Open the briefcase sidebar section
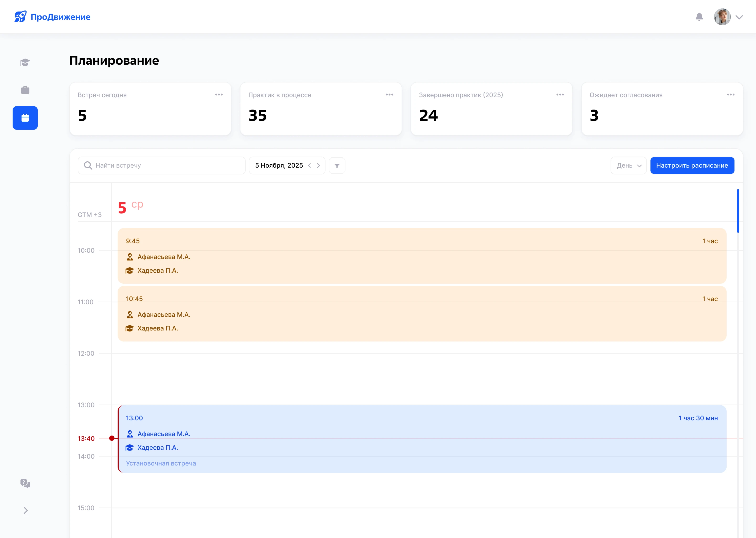 25,90
